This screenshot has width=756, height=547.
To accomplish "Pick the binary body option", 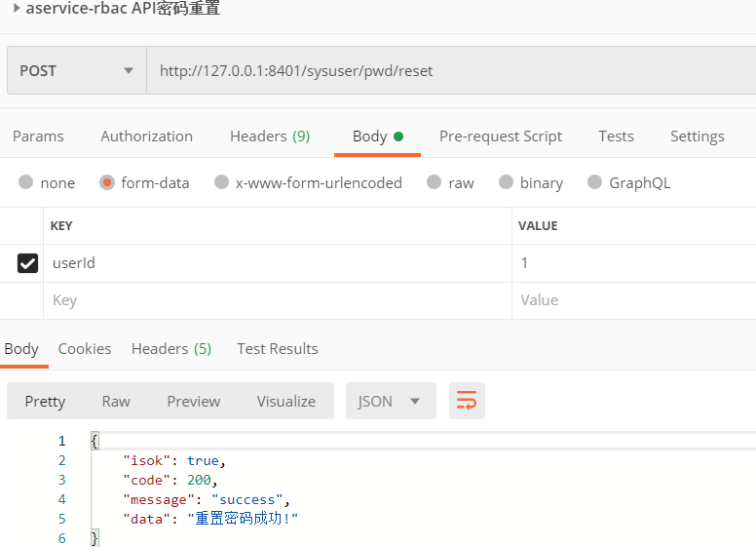I will (506, 182).
